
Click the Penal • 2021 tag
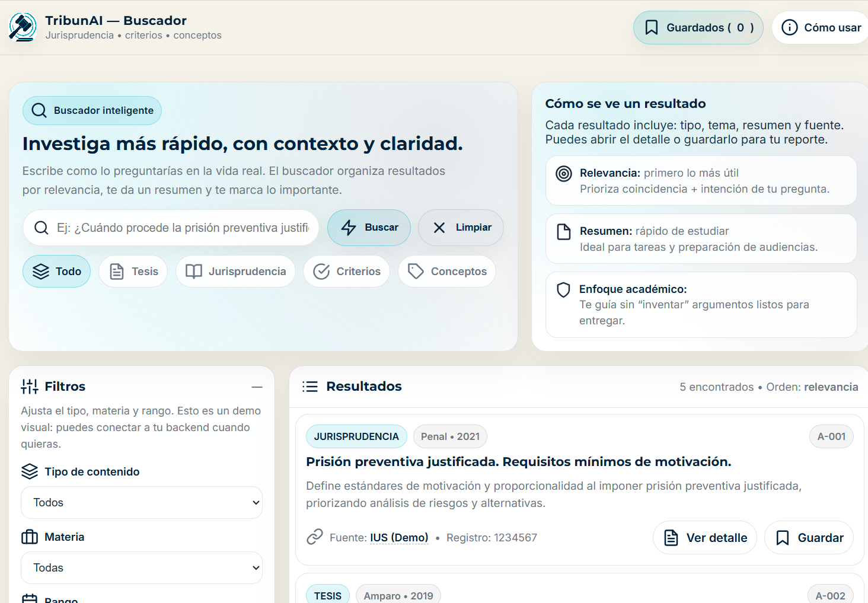point(450,436)
